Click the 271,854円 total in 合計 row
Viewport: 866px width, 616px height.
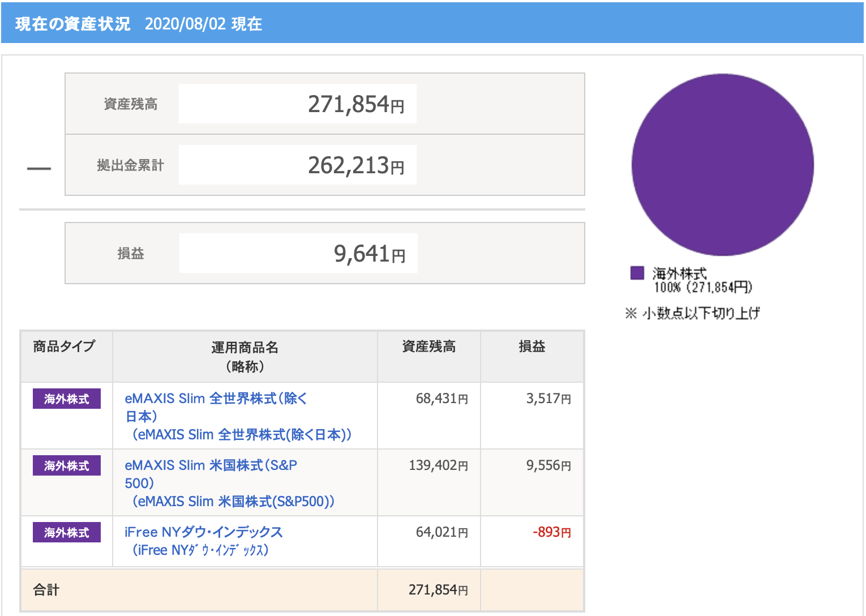pos(439,590)
